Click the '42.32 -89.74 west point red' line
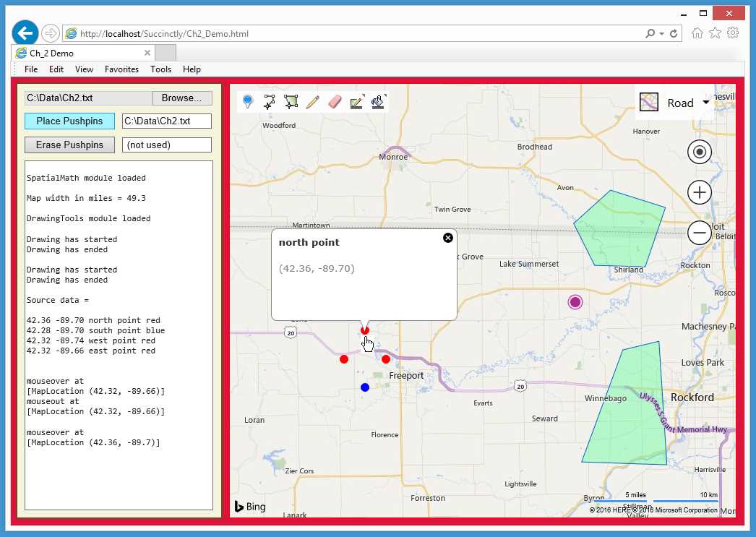Image resolution: width=756 pixels, height=537 pixels. click(90, 340)
